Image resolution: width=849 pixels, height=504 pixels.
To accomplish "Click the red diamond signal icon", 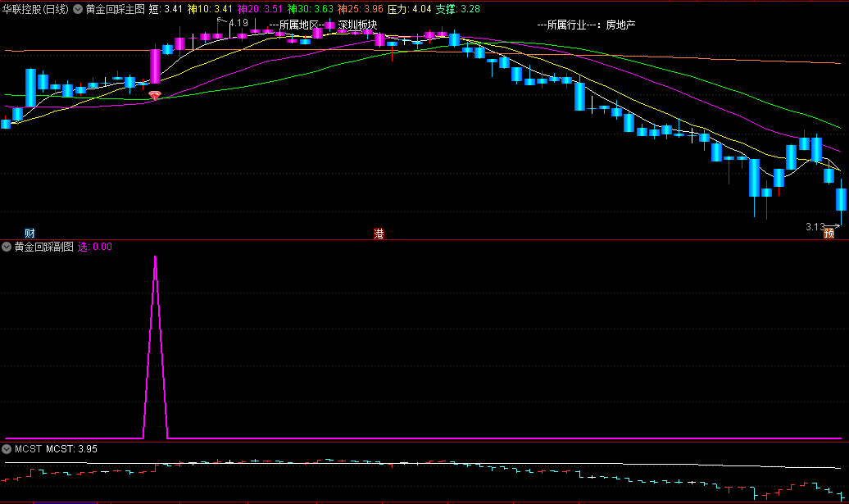I will pos(155,96).
